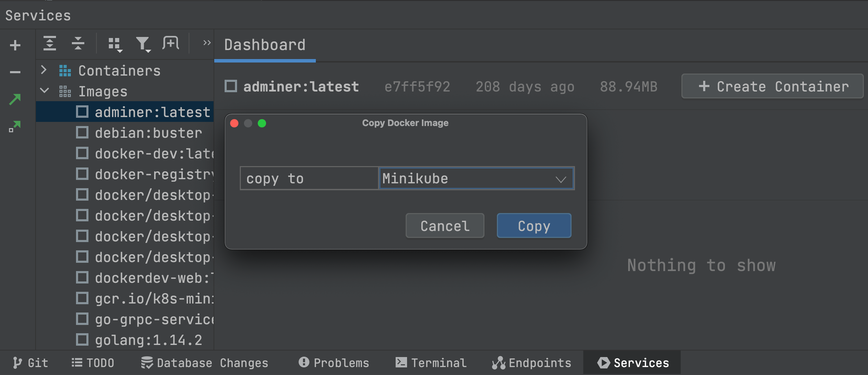Cancel the Copy Docker Image dialog
This screenshot has width=868, height=375.
coord(445,226)
